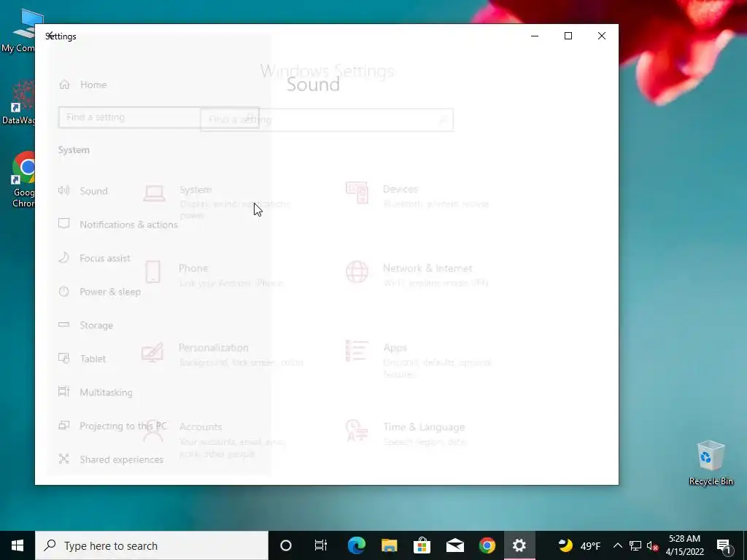Open the notification center icon
Image resolution: width=747 pixels, height=560 pixels.
coord(723,545)
